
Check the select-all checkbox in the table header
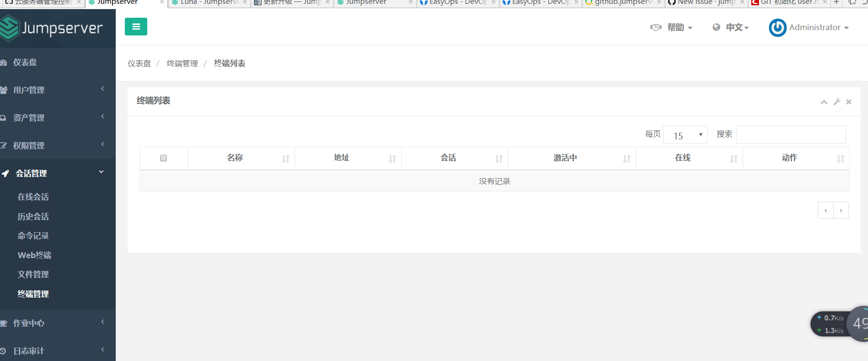coord(164,158)
